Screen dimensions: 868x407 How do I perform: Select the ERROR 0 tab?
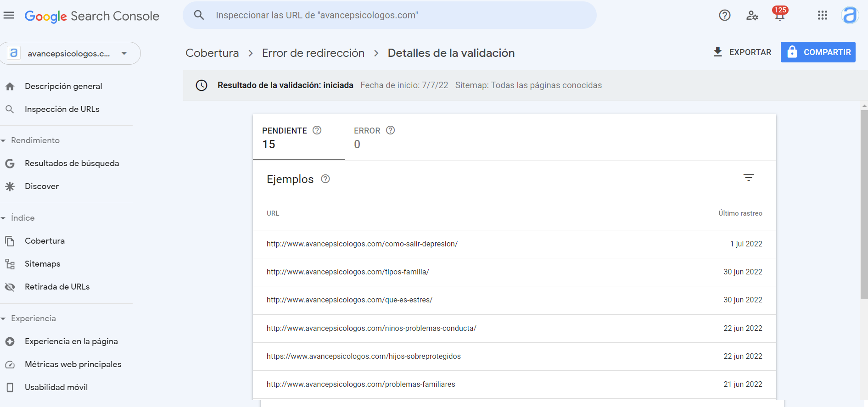coord(391,137)
